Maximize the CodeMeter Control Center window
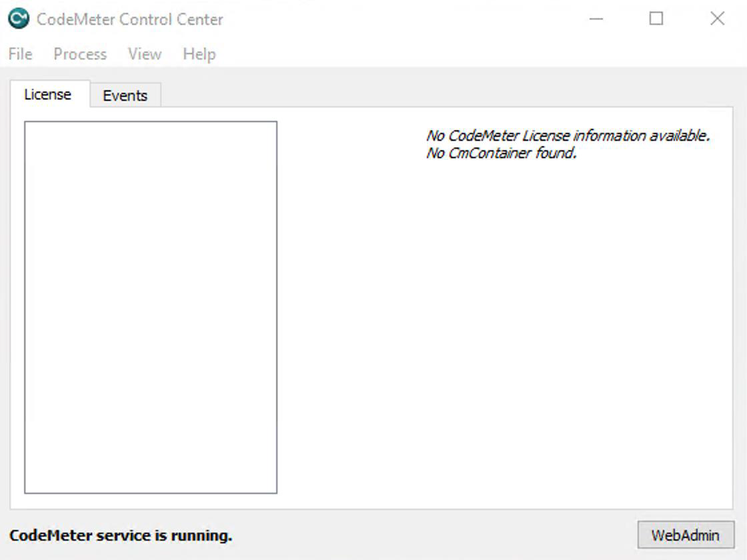Image resolution: width=747 pixels, height=560 pixels. (x=656, y=19)
